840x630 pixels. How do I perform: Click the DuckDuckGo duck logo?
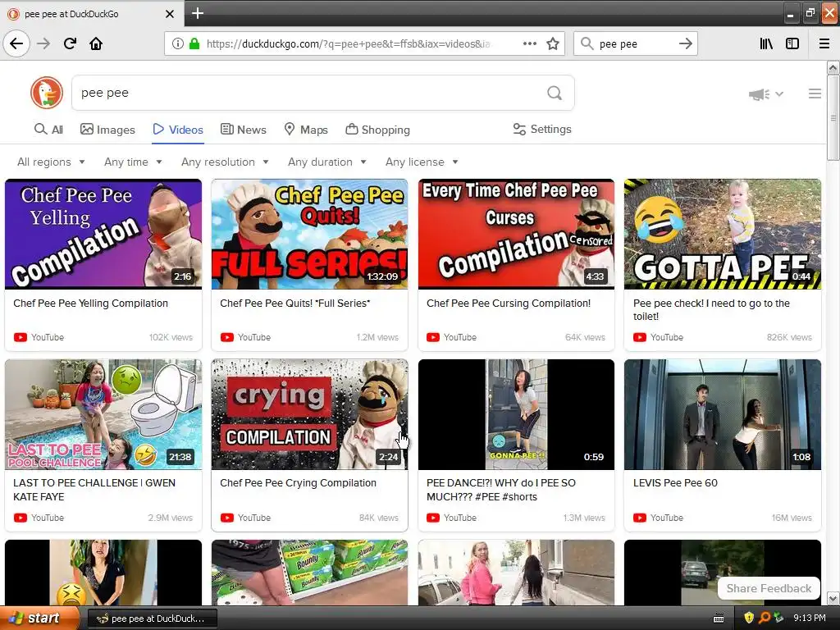tap(47, 93)
